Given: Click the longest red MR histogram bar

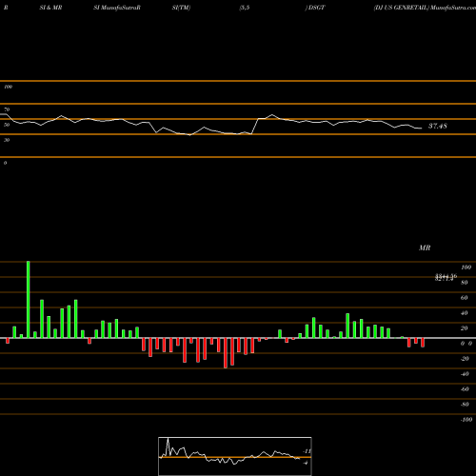Looking at the screenshot, I should coord(226,353).
